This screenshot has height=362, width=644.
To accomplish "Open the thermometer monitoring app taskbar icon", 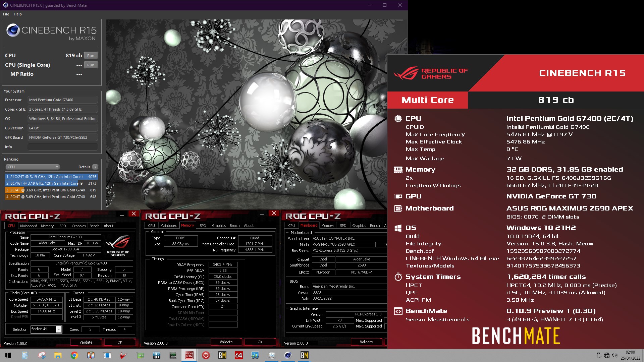I will (x=91, y=355).
